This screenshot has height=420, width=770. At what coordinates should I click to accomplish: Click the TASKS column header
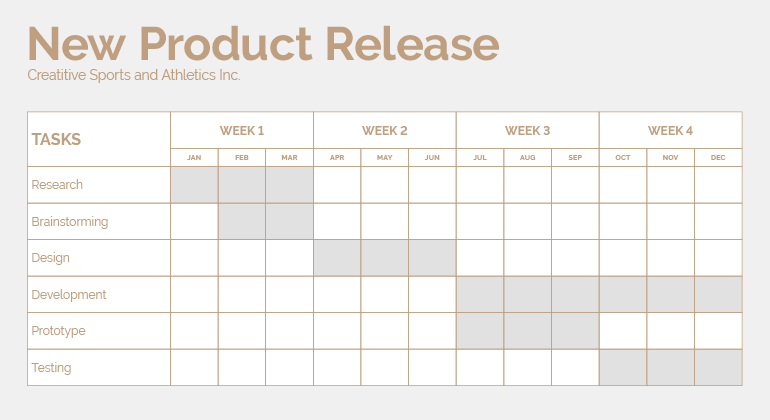56,140
